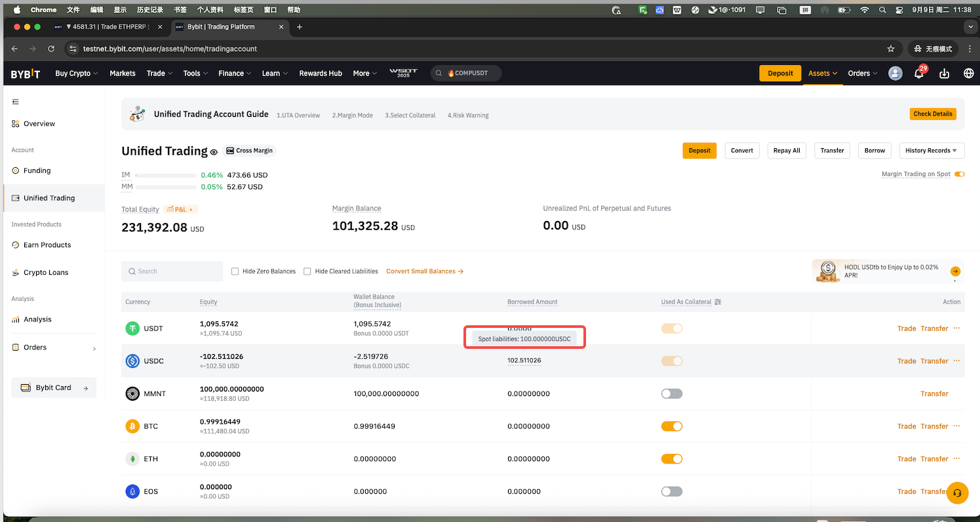Click the Convert Small Balances link
Screen dimensions: 980x522
(x=424, y=271)
